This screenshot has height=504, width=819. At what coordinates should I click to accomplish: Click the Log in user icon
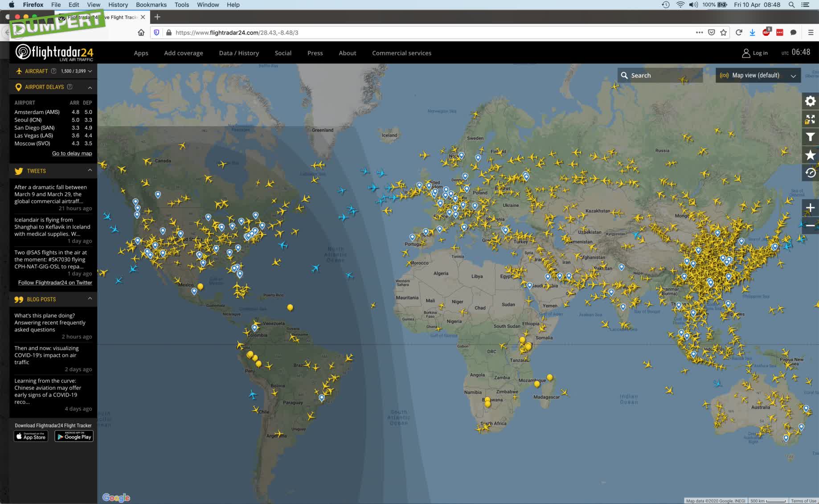746,53
